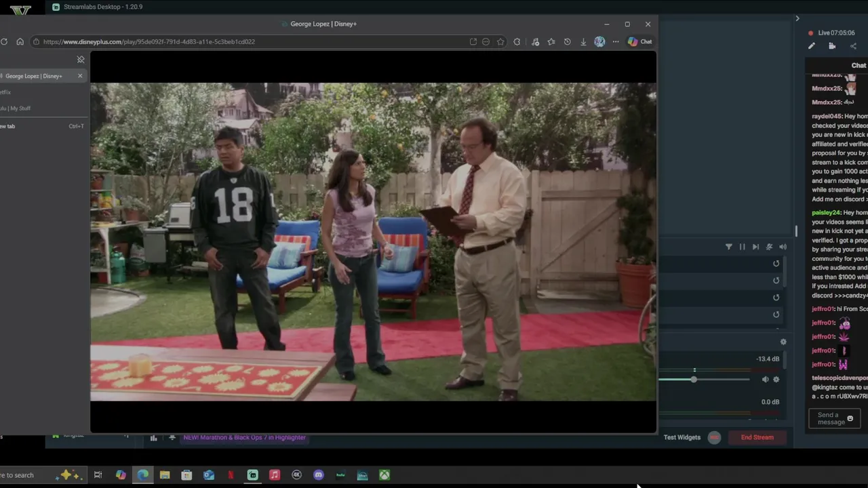Click the unpin vertical tabs pane icon
This screenshot has width=868, height=488.
[x=81, y=60]
